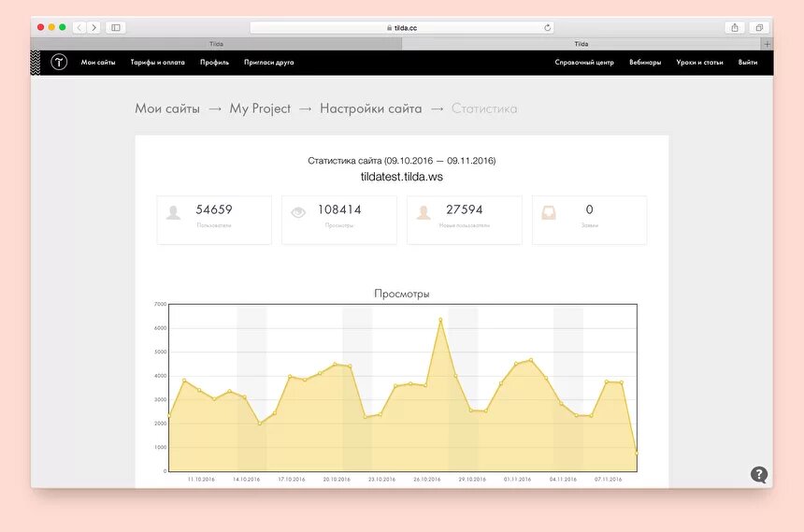Toggle Safari's sidebar button

pos(116,28)
